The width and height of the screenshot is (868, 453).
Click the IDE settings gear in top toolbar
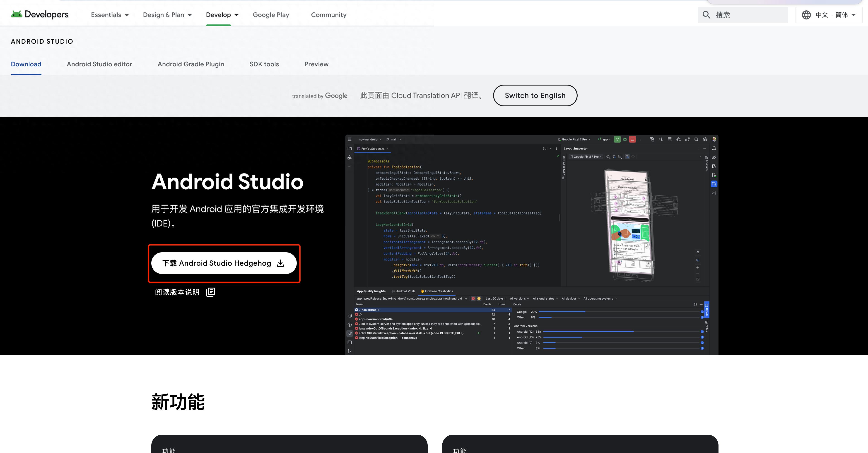tap(705, 139)
